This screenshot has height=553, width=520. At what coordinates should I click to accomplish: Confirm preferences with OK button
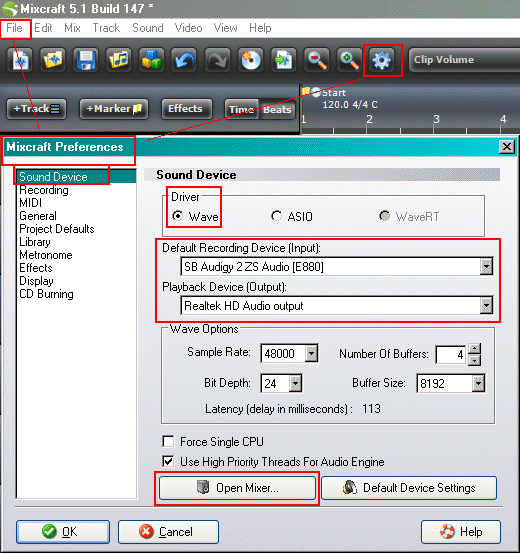coord(63,531)
